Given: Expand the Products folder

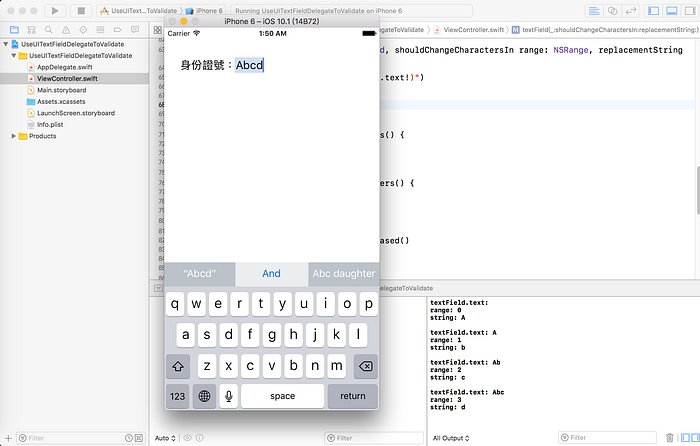Looking at the screenshot, I should click(14, 136).
